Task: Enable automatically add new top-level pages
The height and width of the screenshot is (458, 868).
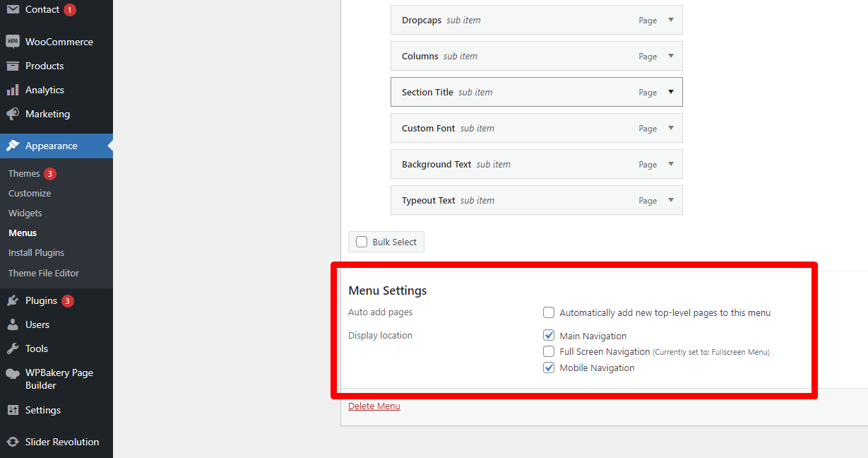Action: pyautogui.click(x=549, y=312)
